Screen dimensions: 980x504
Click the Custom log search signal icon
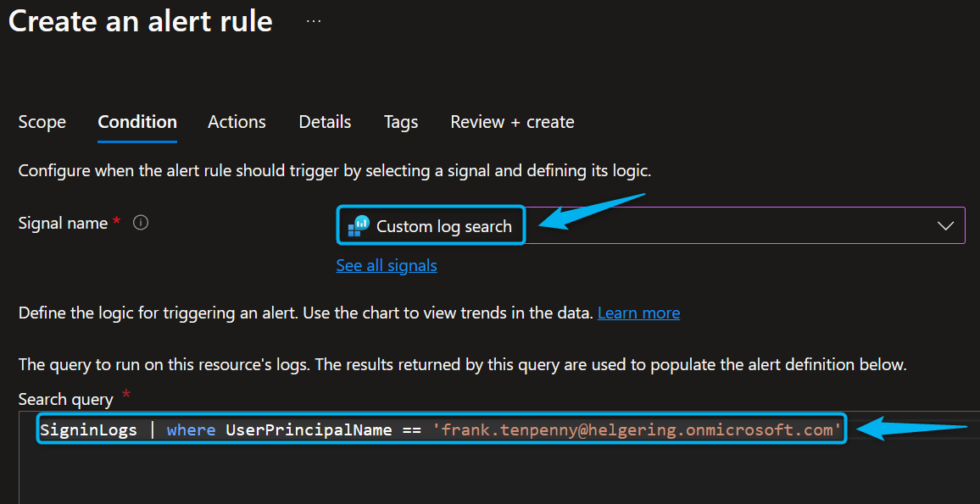pyautogui.click(x=359, y=225)
